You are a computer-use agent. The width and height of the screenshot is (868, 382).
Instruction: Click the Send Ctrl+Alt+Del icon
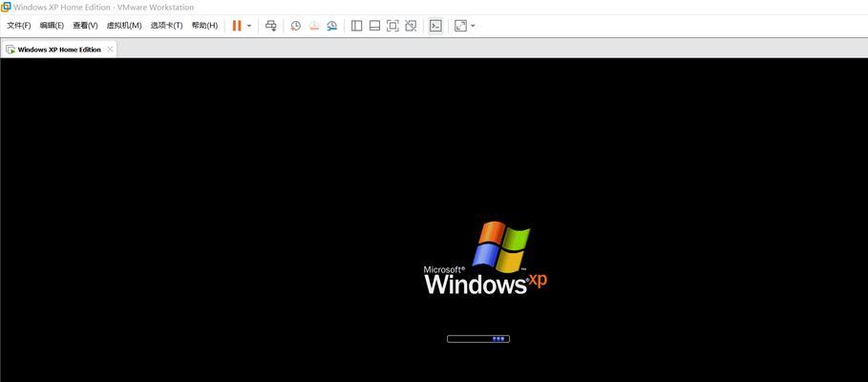click(x=270, y=26)
